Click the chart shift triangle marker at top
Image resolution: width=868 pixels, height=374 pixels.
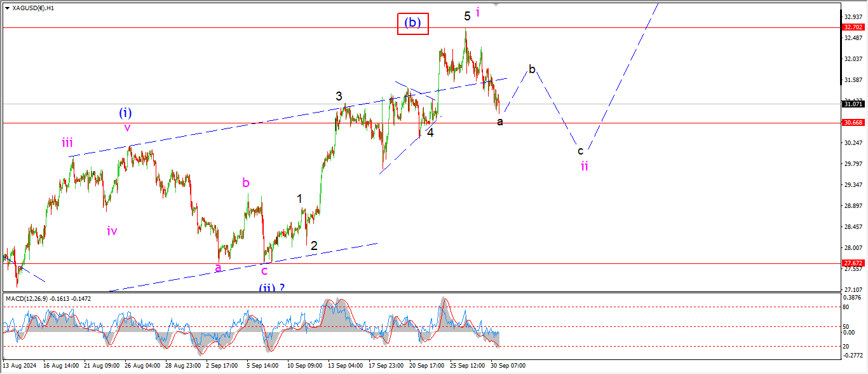coord(496,4)
